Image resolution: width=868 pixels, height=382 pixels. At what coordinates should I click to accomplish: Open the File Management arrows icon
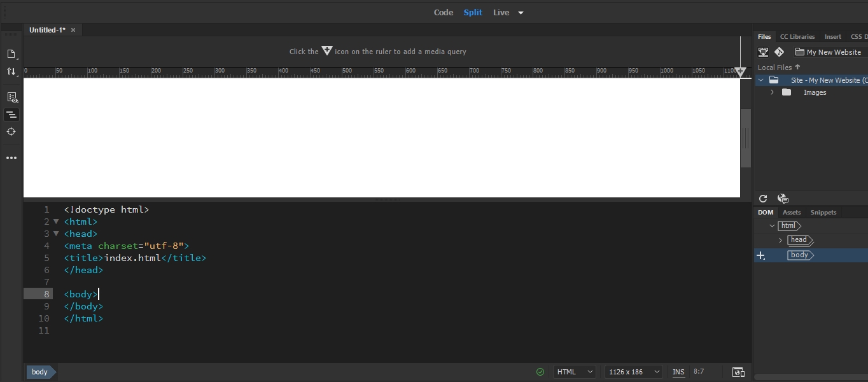coord(11,71)
